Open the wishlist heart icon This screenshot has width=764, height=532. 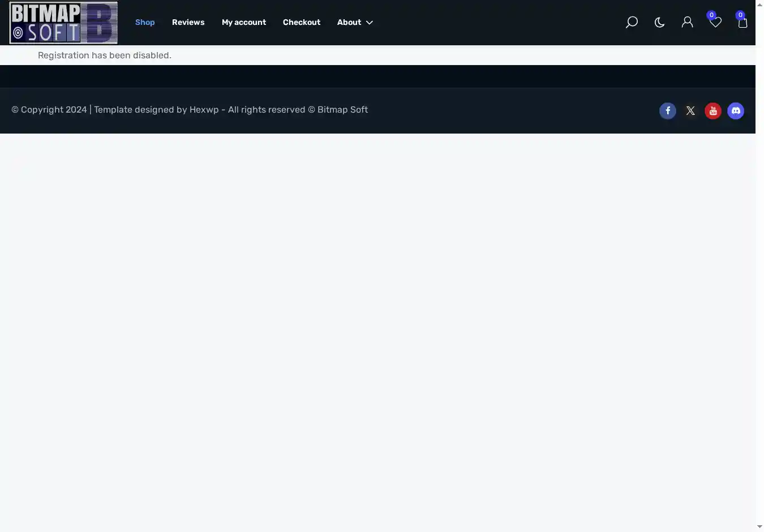(715, 23)
